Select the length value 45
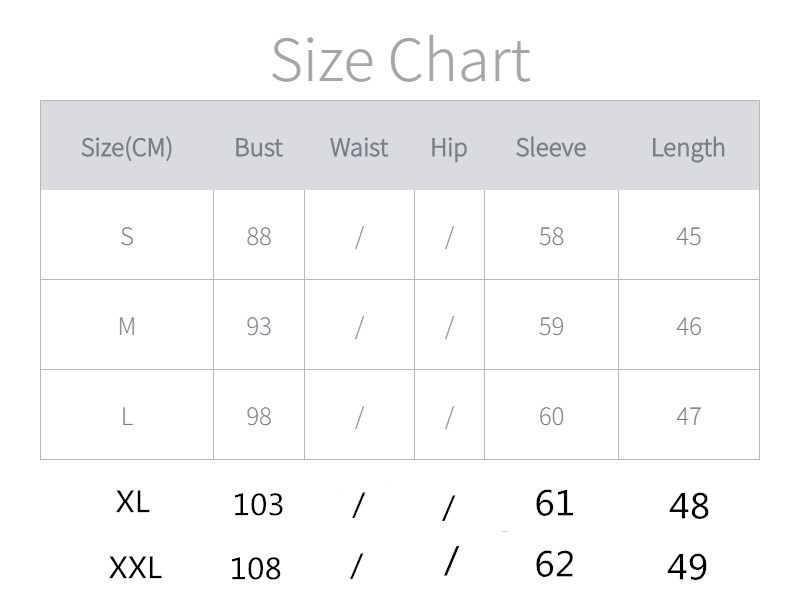 (688, 236)
